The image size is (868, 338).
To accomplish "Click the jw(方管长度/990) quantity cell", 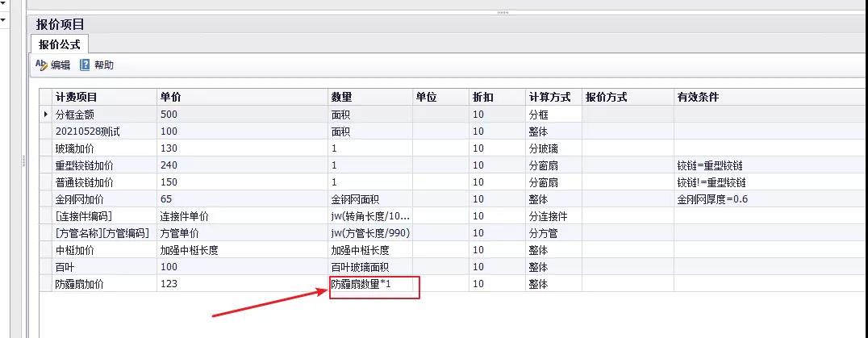I will pos(370,233).
